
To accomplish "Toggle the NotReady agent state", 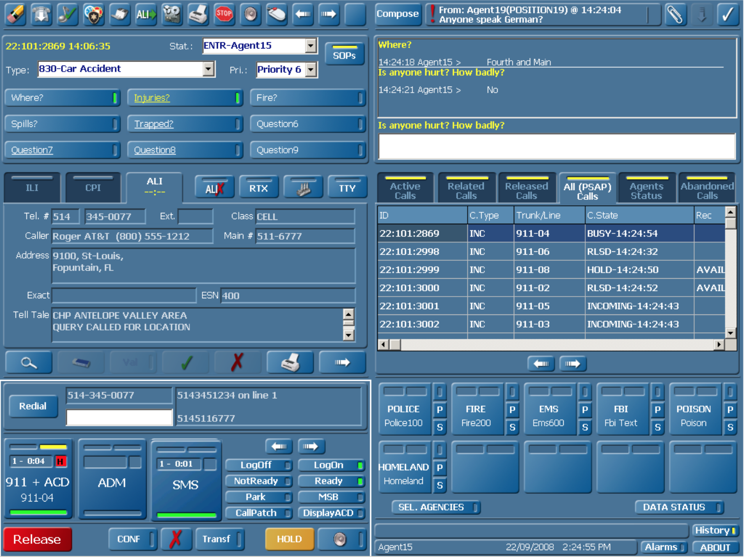I will (x=258, y=481).
